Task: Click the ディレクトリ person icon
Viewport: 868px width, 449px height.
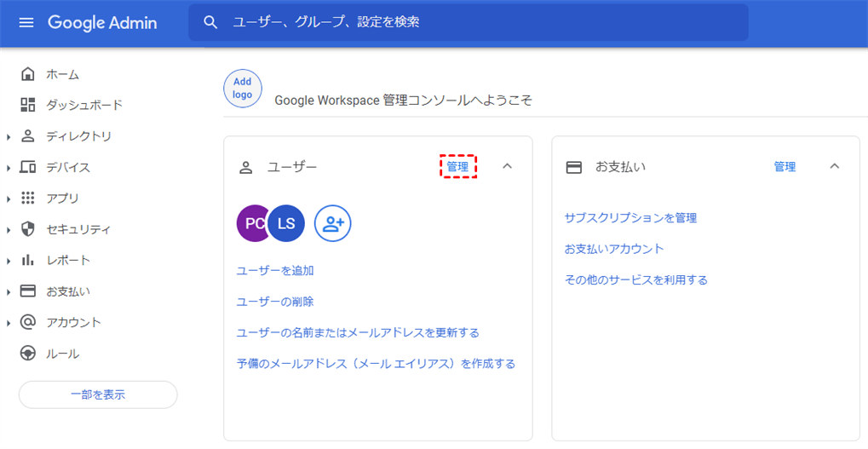Action: point(27,136)
